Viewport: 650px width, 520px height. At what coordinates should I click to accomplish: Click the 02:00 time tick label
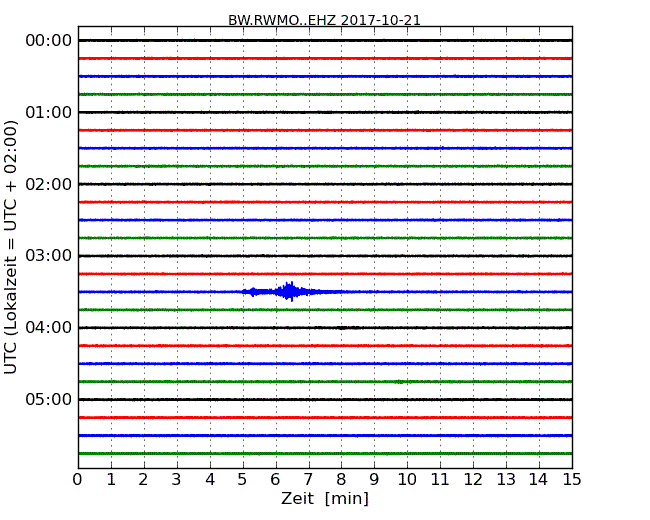coord(49,184)
